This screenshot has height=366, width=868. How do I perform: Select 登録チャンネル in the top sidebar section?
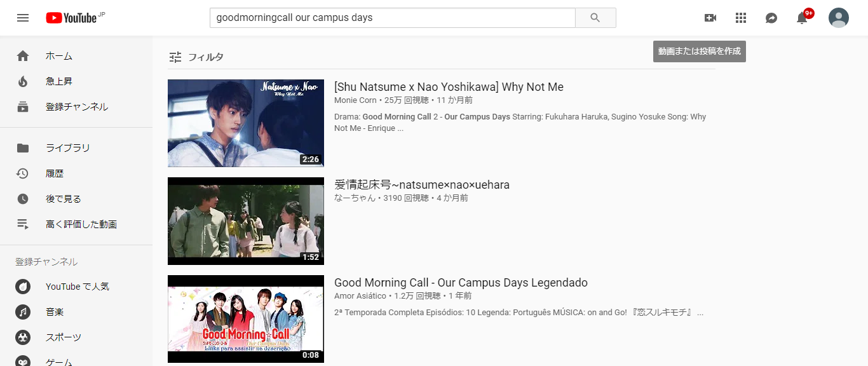(77, 107)
